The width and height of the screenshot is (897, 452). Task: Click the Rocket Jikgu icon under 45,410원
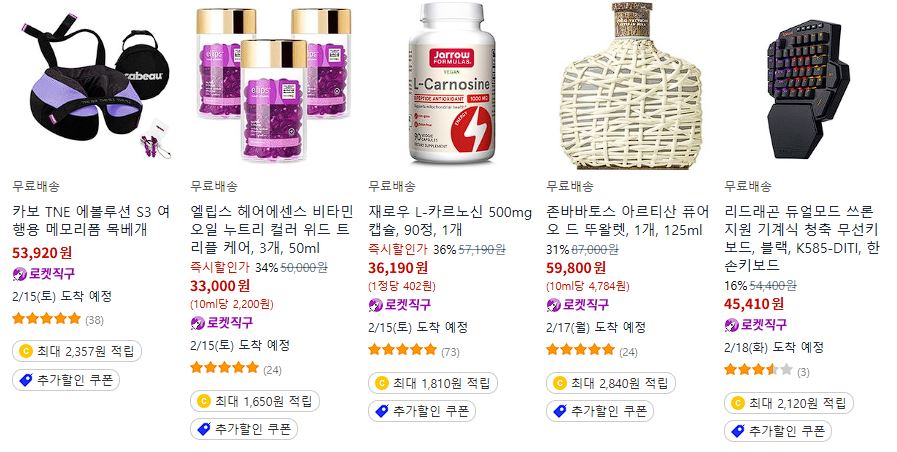[732, 326]
